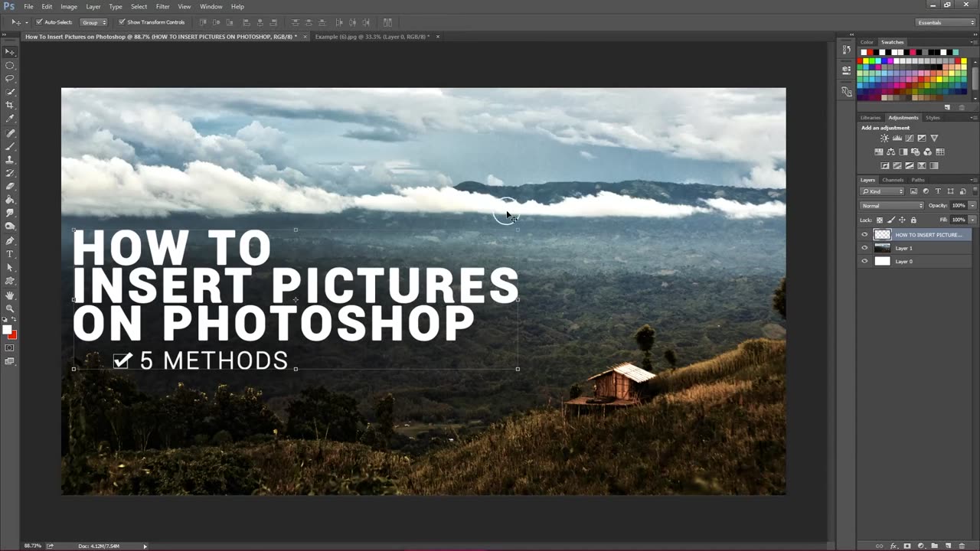This screenshot has height=551, width=980.
Task: Add a Channel Mixer adjustment
Action: coord(928,152)
